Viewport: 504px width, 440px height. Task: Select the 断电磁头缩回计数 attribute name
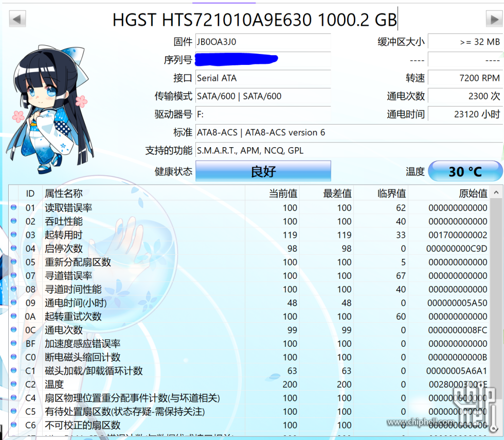coord(83,357)
